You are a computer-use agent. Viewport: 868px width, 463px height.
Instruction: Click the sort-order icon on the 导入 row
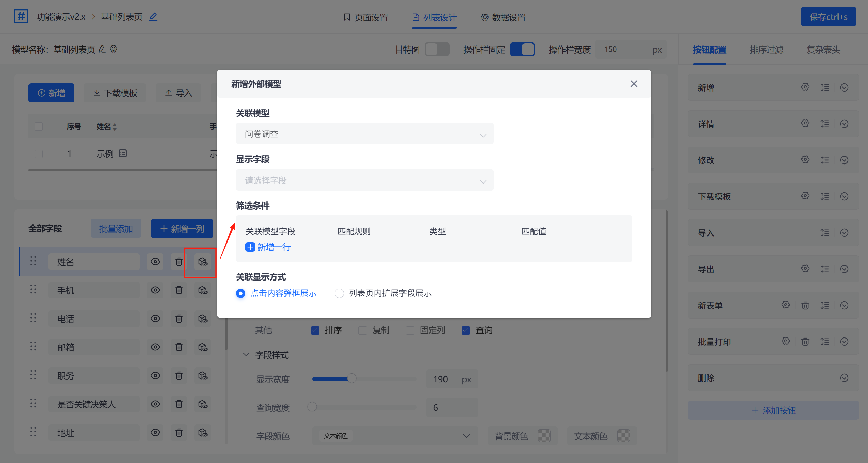click(825, 233)
